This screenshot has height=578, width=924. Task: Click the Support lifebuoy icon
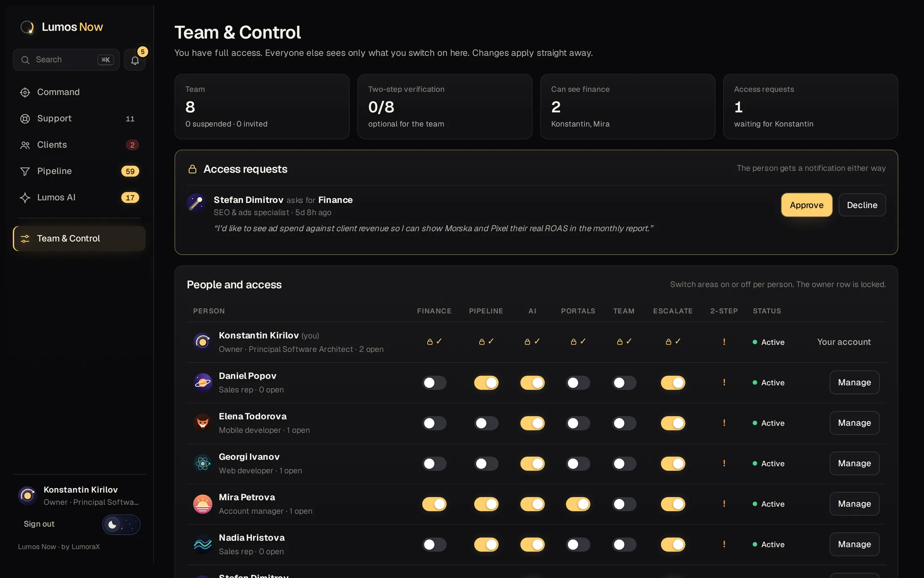pos(25,119)
